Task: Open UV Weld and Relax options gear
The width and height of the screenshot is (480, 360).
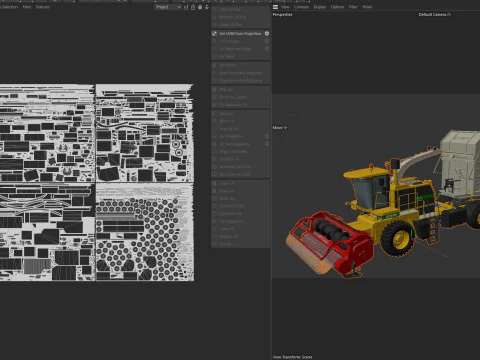Action: [267, 49]
